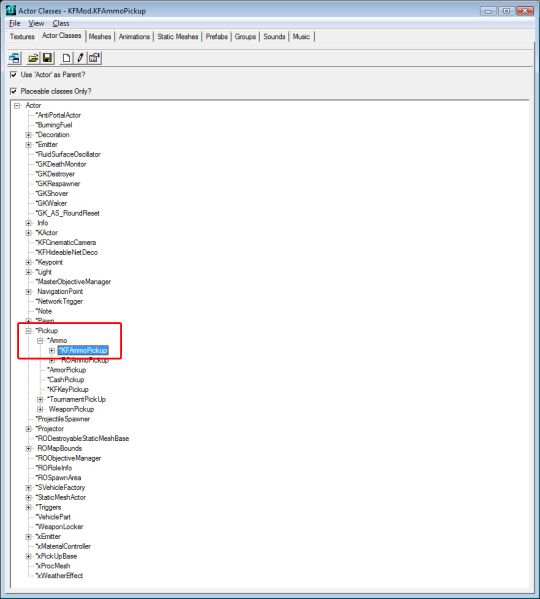Select the WeaponLocker class
The height and width of the screenshot is (599, 540).
point(60,527)
